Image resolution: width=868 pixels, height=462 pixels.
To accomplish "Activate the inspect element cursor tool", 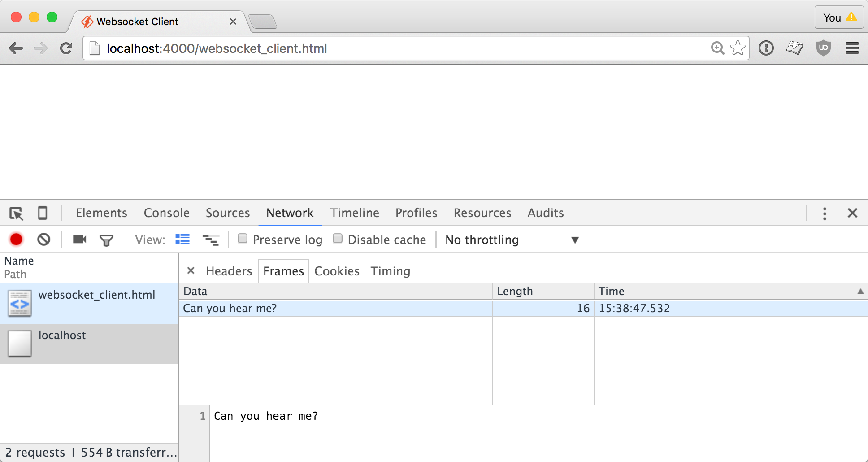I will (16, 213).
